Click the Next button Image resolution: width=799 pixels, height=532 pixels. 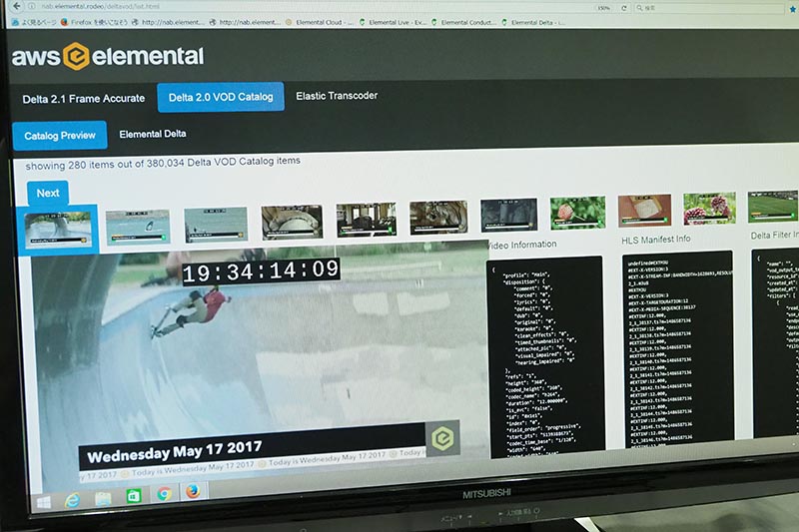pos(48,193)
